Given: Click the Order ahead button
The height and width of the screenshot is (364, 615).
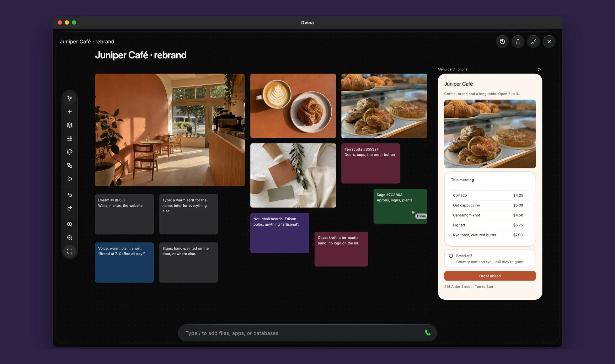Looking at the screenshot, I should pos(490,276).
